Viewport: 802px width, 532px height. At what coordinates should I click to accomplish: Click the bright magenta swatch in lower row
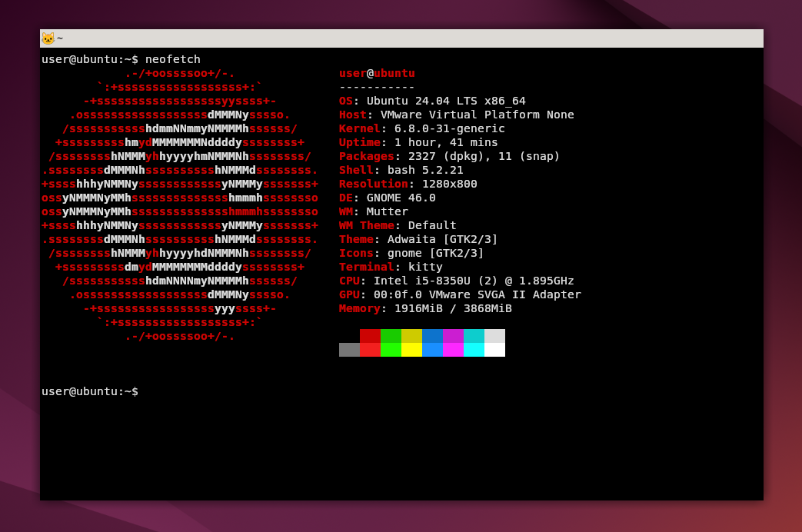pyautogui.click(x=453, y=350)
